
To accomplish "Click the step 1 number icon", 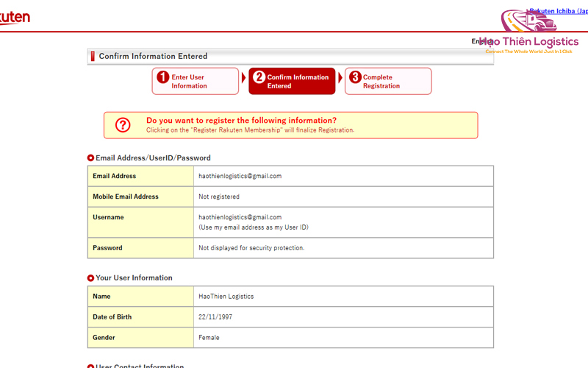I will [x=163, y=77].
